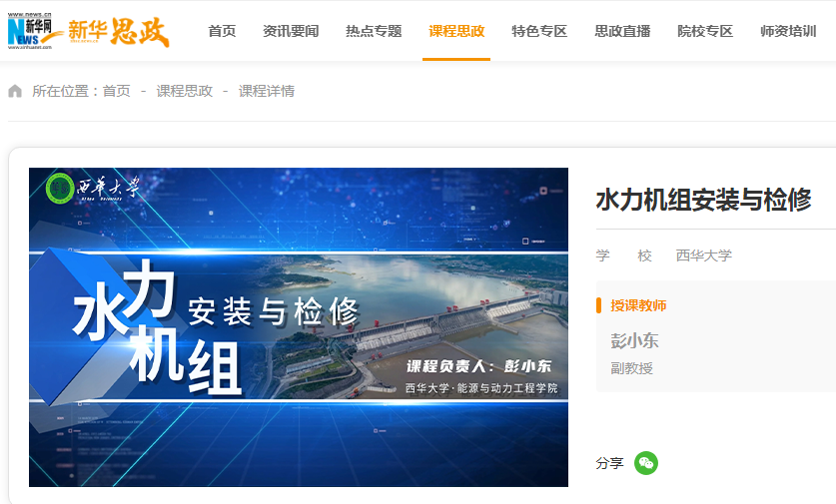Click the 课程详情 breadcrumb text
The height and width of the screenshot is (504, 836).
(266, 91)
